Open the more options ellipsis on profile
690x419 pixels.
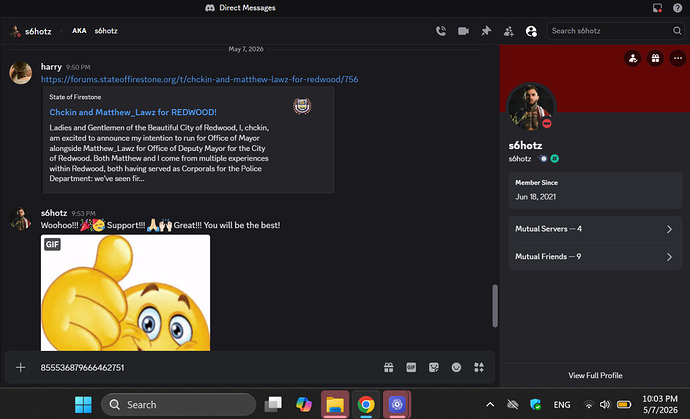677,58
